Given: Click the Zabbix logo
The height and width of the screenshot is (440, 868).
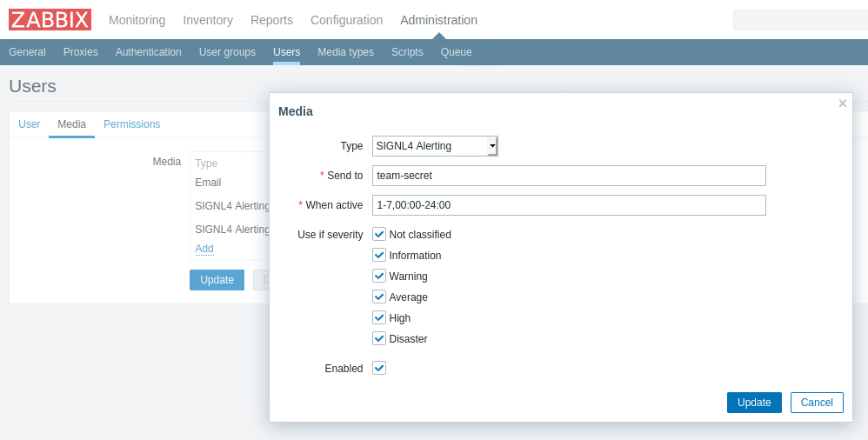Looking at the screenshot, I should coord(50,20).
